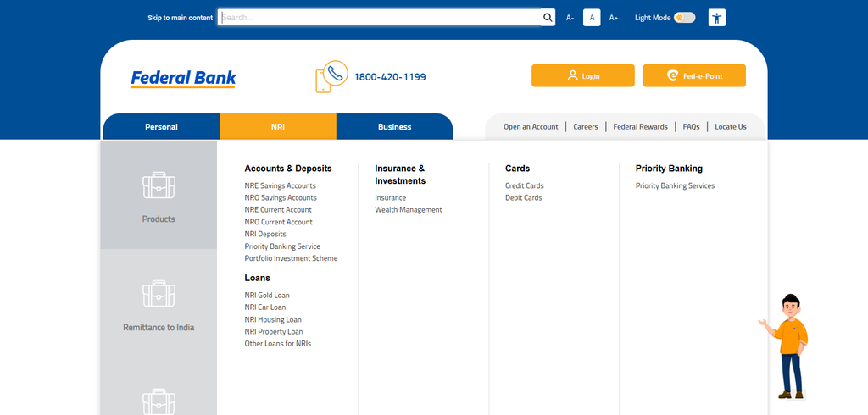This screenshot has width=868, height=415.
Task: Click the Insurance & Investments heading
Action: (x=400, y=174)
